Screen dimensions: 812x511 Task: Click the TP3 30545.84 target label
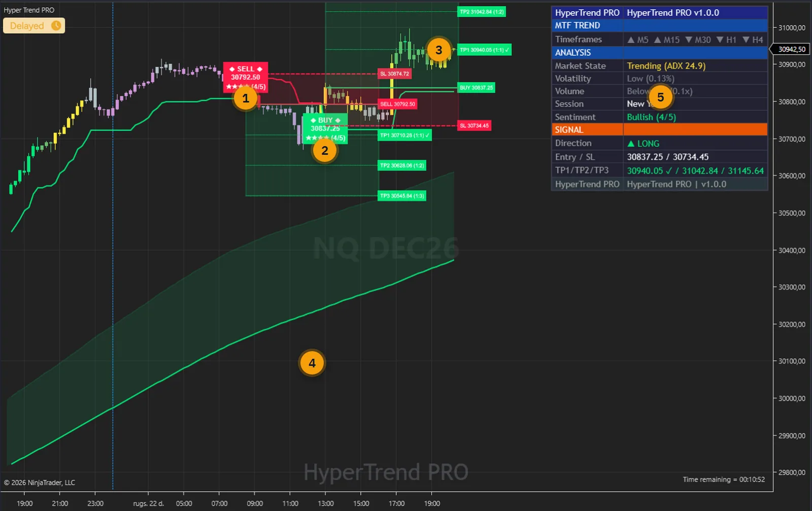402,196
